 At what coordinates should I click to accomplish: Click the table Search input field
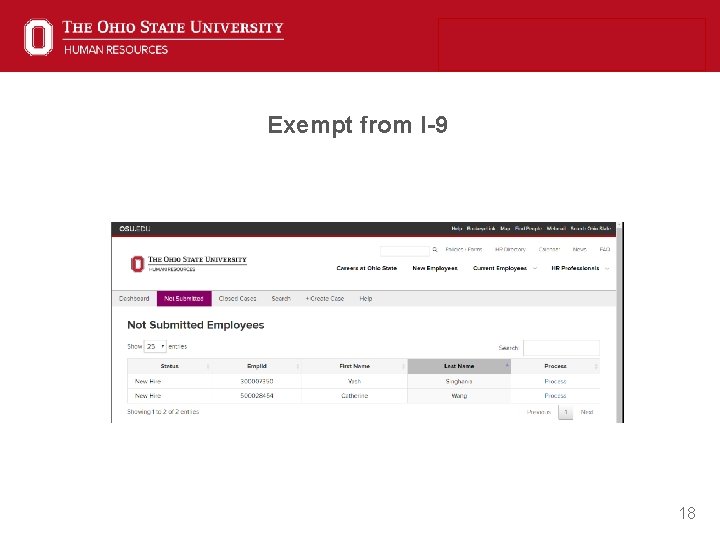[x=561, y=348]
